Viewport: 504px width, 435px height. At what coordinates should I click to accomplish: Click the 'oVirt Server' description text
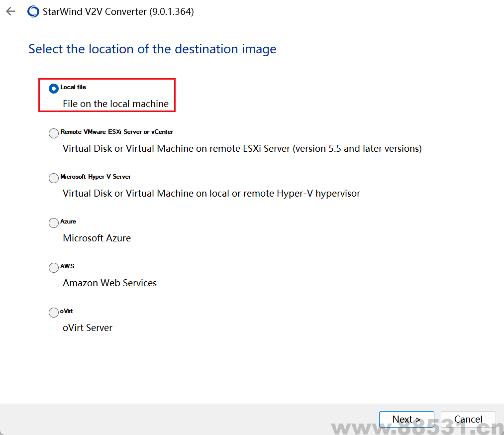click(x=88, y=328)
